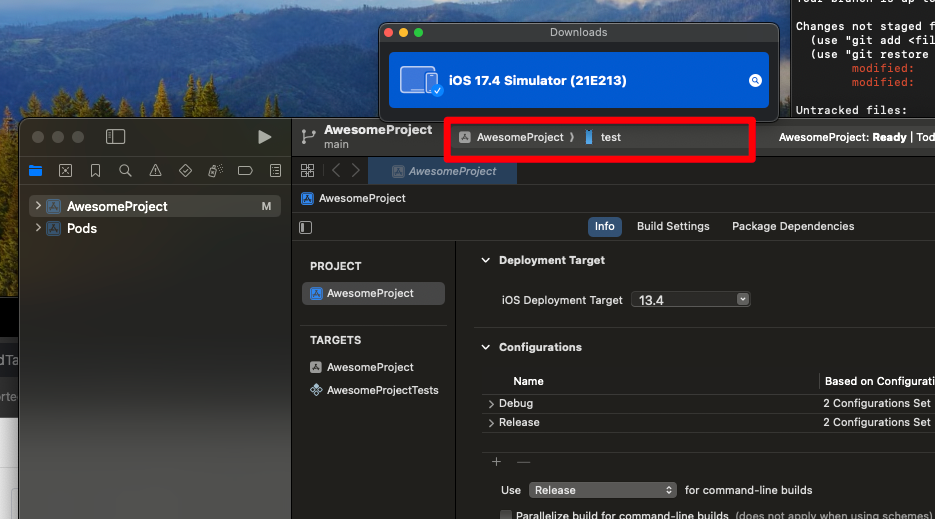Toggle the navigator sidebar button
Screen dimensions: 935x519
coord(116,137)
